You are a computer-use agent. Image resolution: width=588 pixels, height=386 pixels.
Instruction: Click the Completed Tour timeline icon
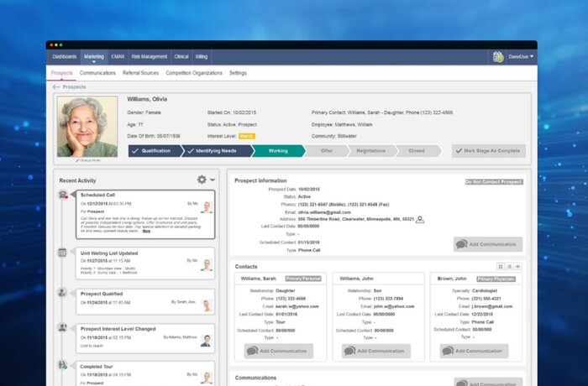coord(63,365)
